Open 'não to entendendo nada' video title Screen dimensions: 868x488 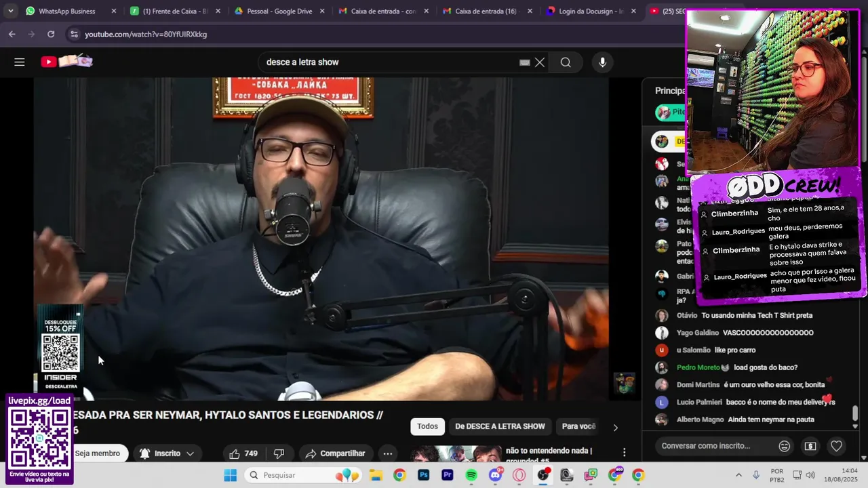click(x=549, y=455)
